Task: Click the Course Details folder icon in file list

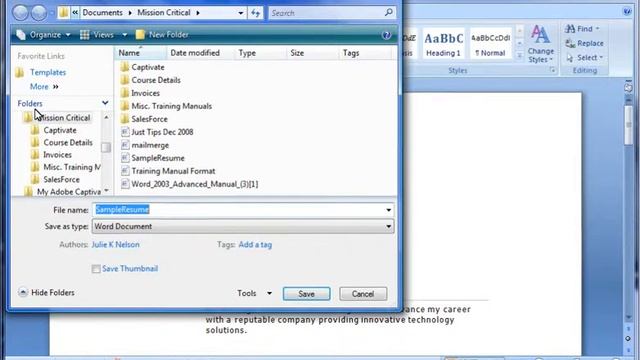Action: pyautogui.click(x=125, y=80)
